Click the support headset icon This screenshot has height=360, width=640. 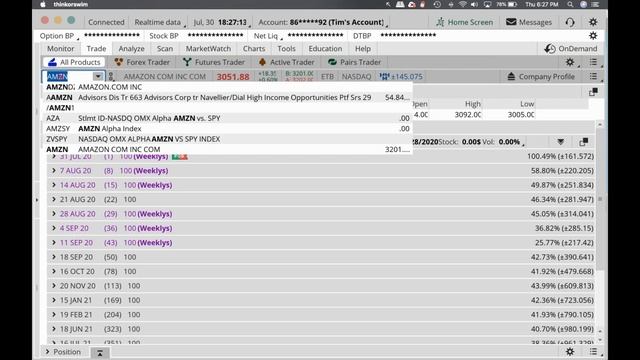click(x=570, y=22)
